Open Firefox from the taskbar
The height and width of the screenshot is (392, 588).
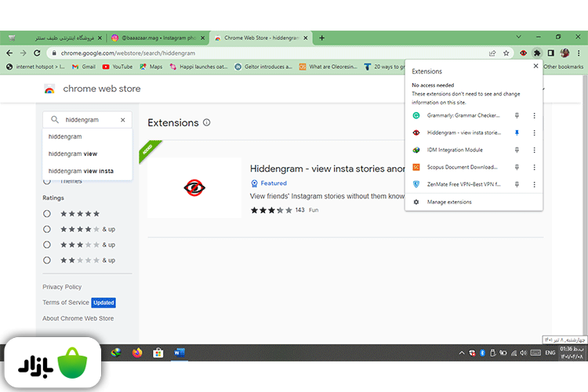138,353
